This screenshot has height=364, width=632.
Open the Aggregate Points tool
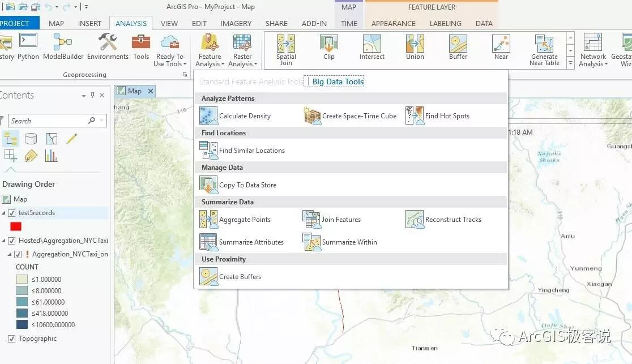pos(236,220)
